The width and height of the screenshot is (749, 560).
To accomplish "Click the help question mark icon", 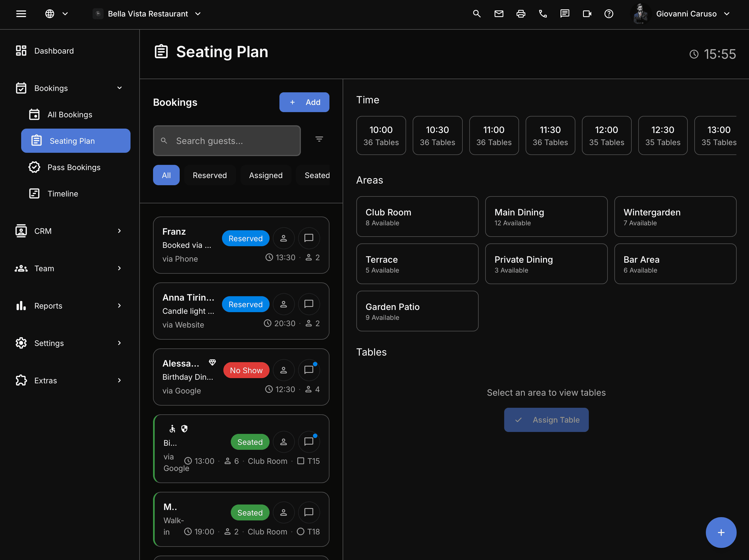I will [609, 14].
